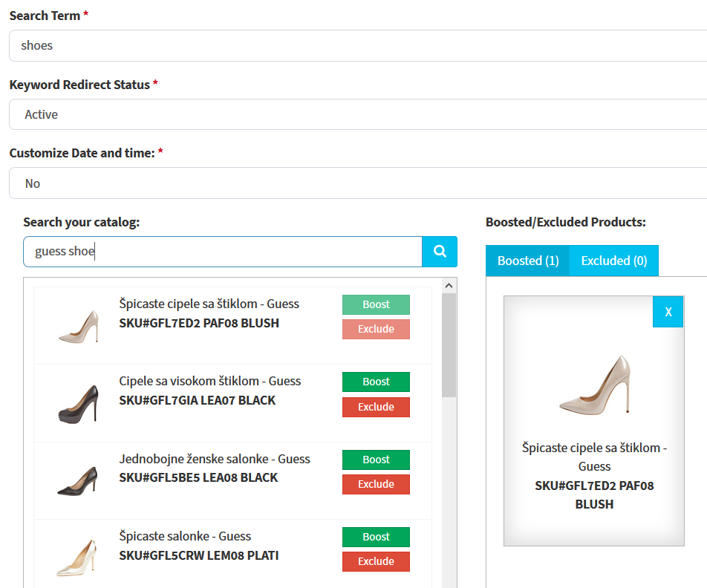Exclude the GFL7ED2 PAF08 BLUSH product
This screenshot has height=588, width=707.
tap(376, 329)
